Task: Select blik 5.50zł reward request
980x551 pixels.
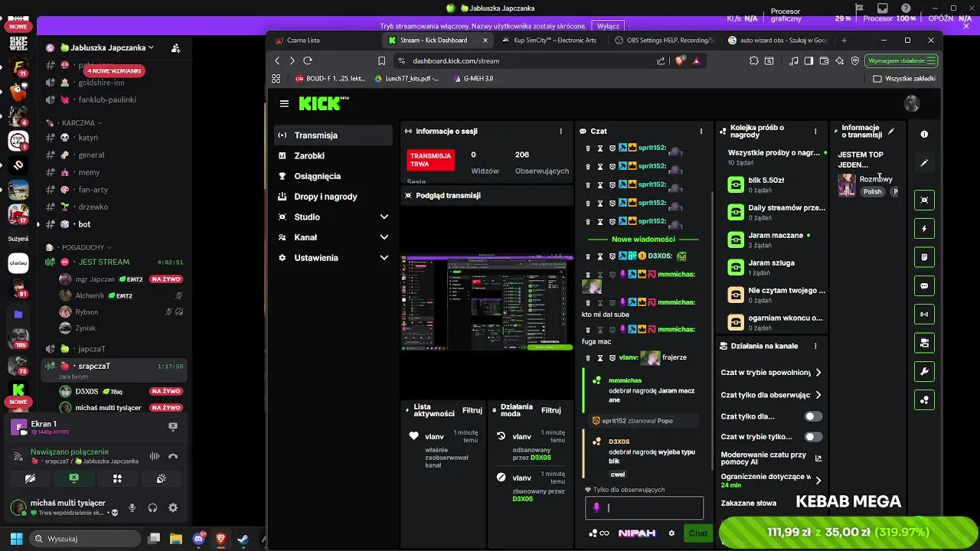Action: pyautogui.click(x=776, y=184)
